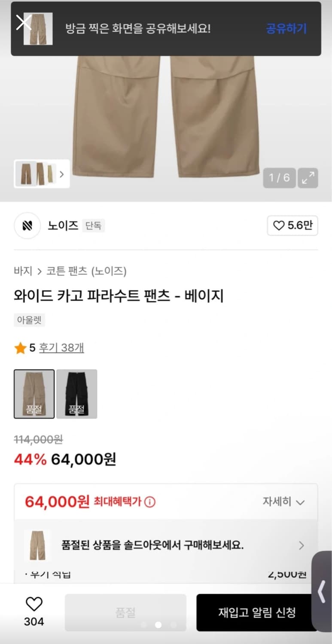Open the sold-out item Soldout purchase banner
This screenshot has height=644, width=332.
(x=166, y=545)
